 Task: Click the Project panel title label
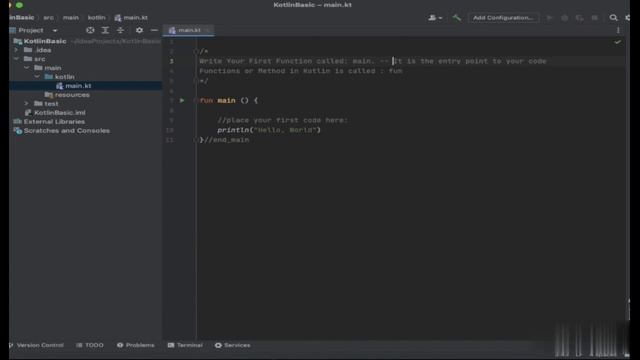(x=31, y=30)
